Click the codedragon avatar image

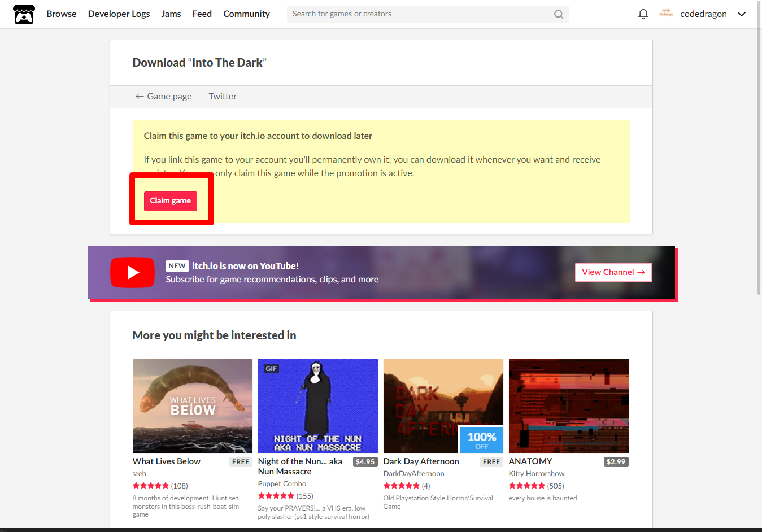point(666,14)
